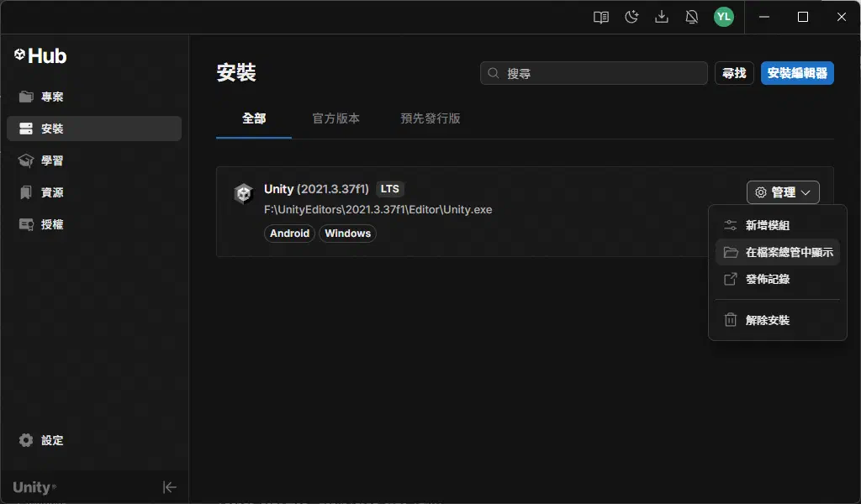Viewport: 861px width, 504px height.
Task: Open the 管理 dropdown for Unity 2021.3.37f1
Action: [783, 192]
